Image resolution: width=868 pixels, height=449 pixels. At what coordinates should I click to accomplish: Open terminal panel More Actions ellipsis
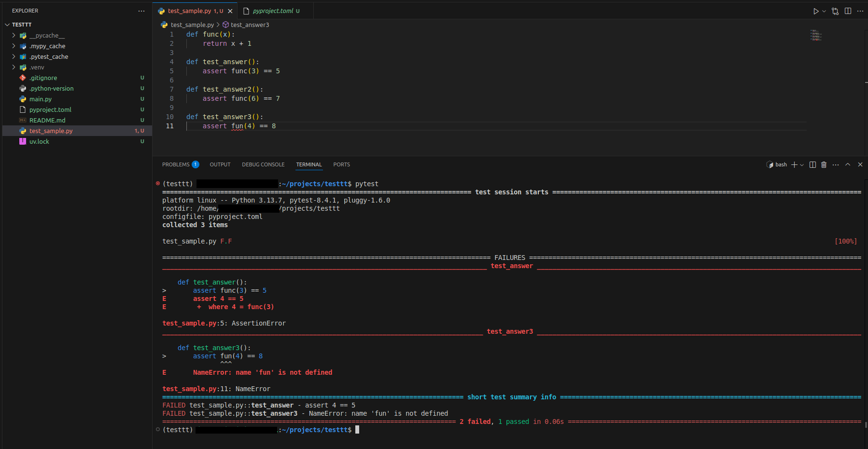pos(836,164)
